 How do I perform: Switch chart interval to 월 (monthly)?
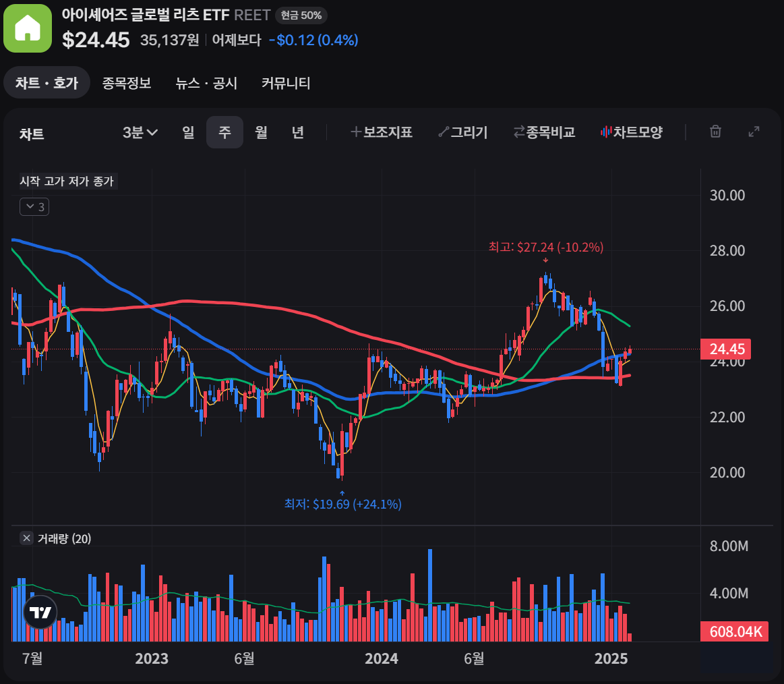click(x=261, y=132)
